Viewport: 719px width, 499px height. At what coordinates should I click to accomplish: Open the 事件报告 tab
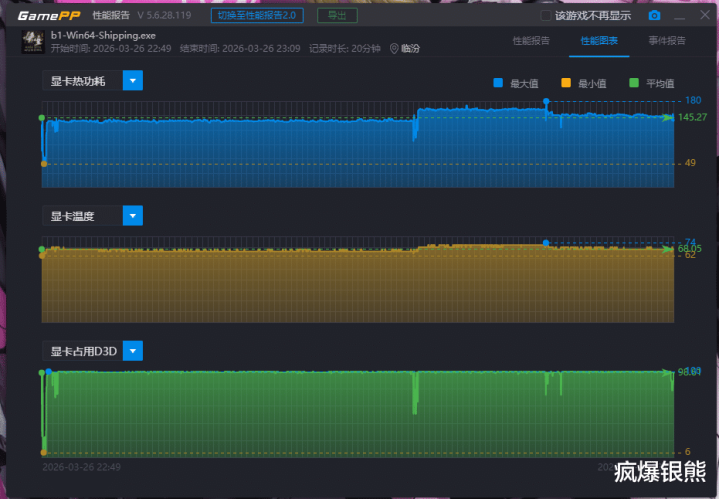coord(667,41)
